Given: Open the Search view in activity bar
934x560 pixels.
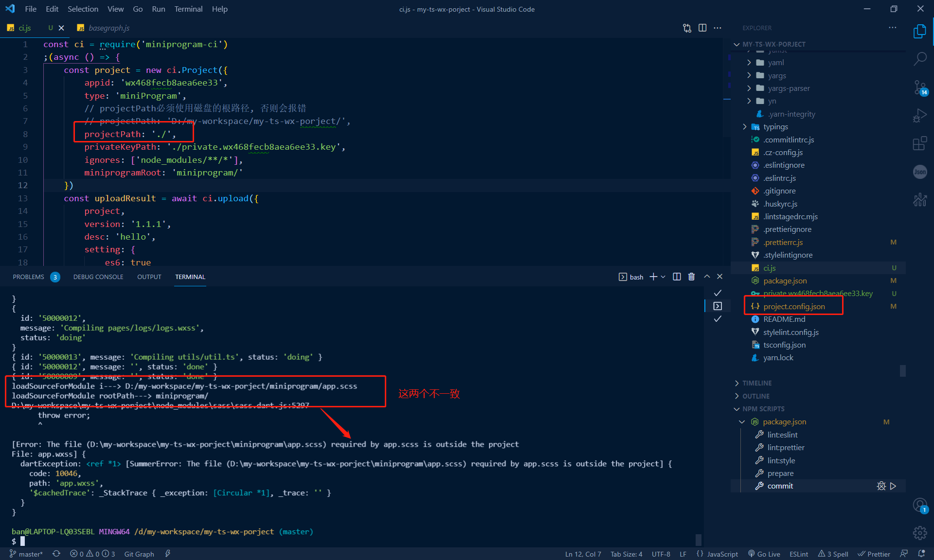Looking at the screenshot, I should [919, 59].
